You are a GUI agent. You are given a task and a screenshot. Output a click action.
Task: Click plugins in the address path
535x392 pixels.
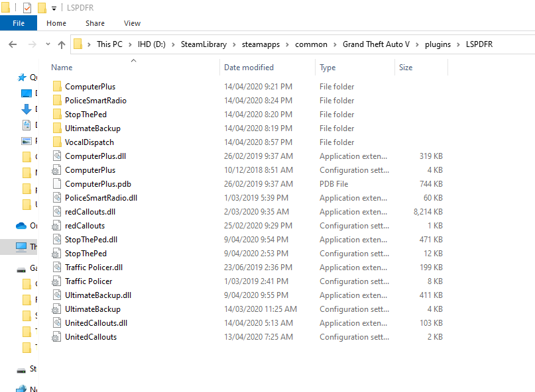coord(438,44)
